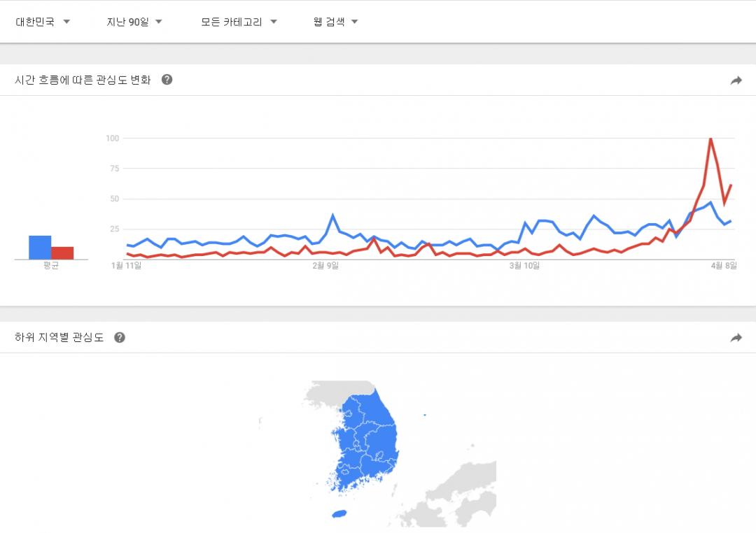Share the interest over time chart

pos(736,80)
